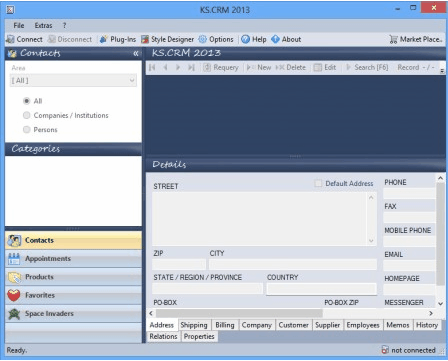Open the Space Invaders module icon
Screen dimensions: 448x361
pos(14,314)
